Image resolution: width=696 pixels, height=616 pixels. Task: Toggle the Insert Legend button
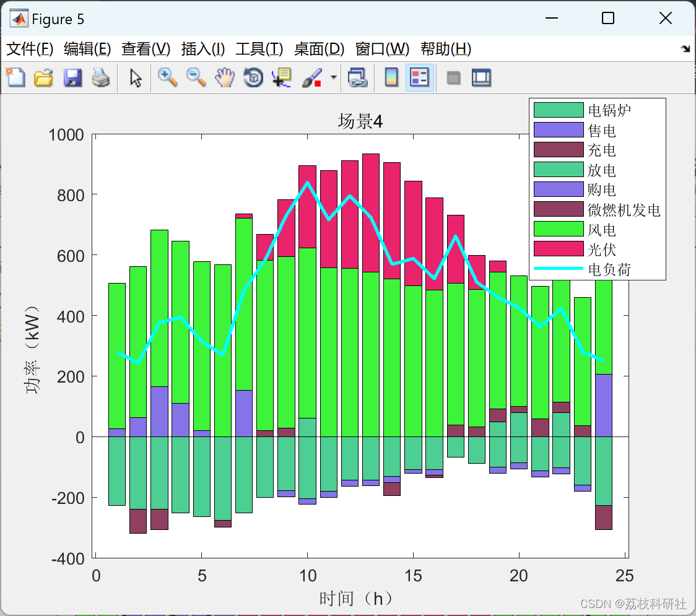[x=419, y=77]
